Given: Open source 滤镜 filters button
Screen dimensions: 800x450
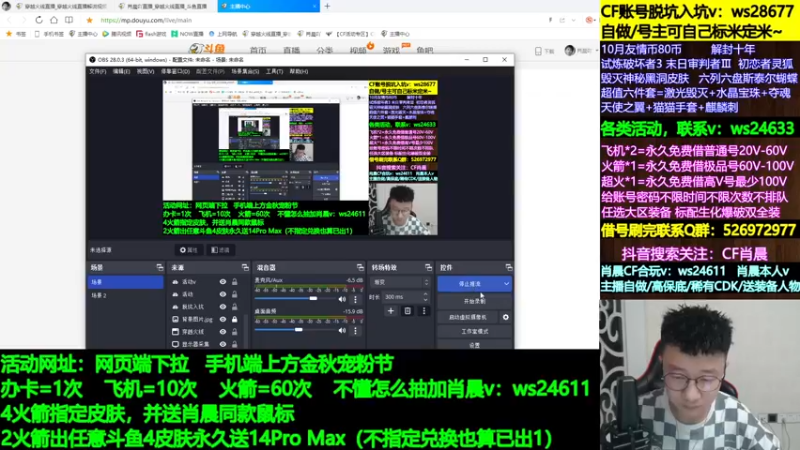Looking at the screenshot, I should click(220, 250).
